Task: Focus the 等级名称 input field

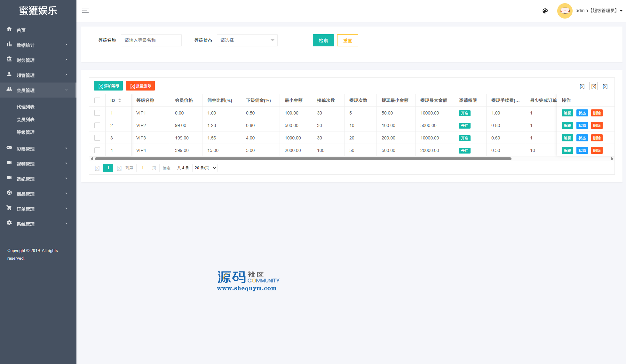Action: [151, 40]
